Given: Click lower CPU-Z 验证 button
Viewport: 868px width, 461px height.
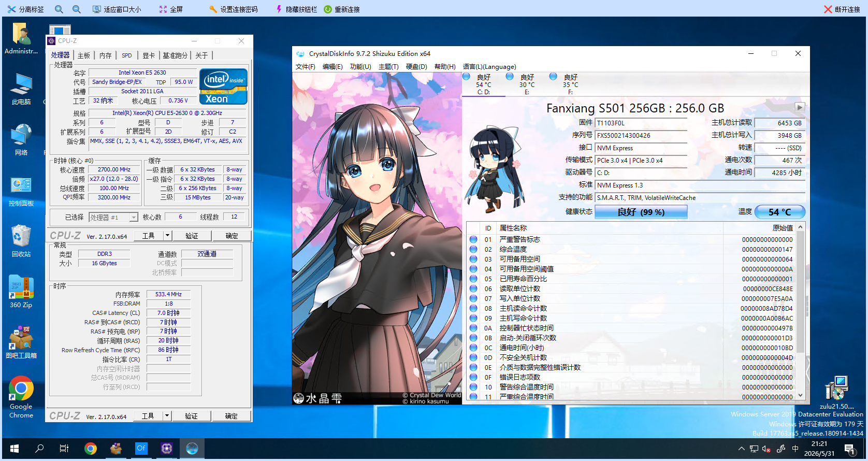Looking at the screenshot, I should [x=192, y=416].
